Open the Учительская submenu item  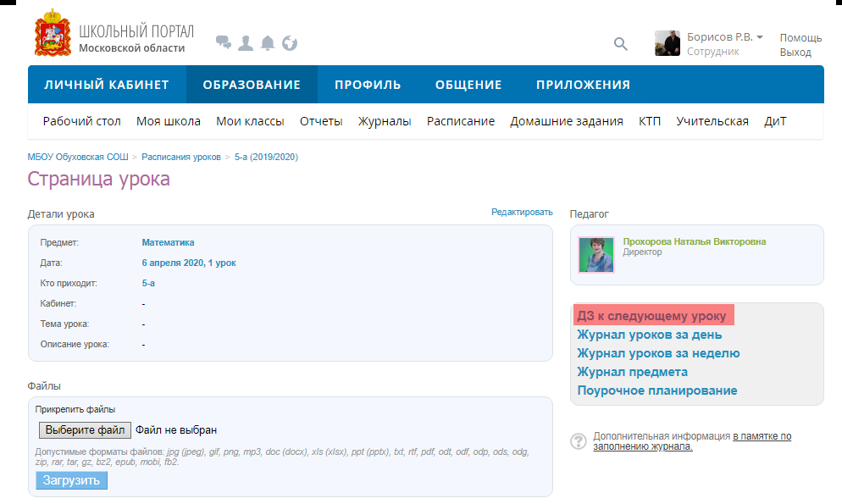click(x=712, y=121)
